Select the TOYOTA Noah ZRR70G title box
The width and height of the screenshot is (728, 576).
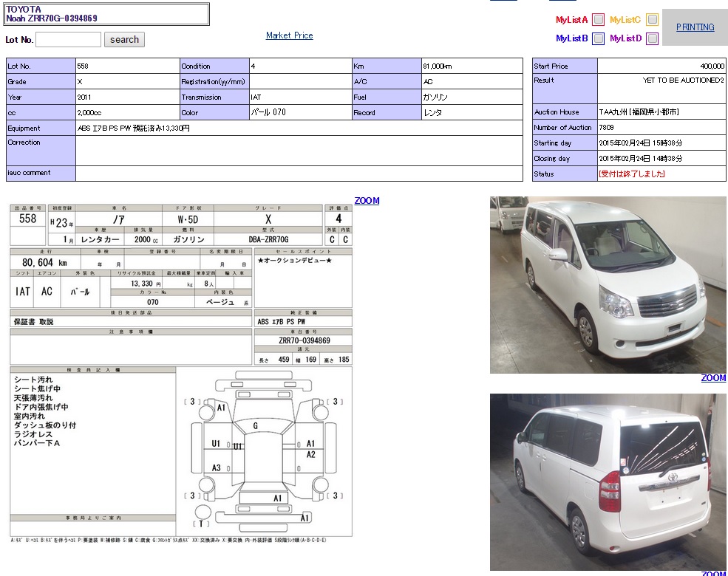106,14
